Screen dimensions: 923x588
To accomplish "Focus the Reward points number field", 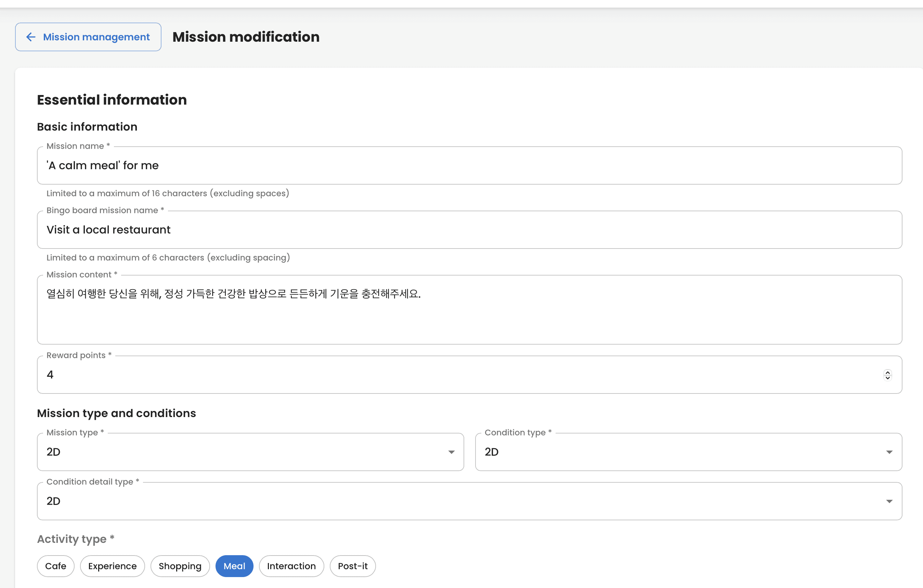I will pos(460,375).
